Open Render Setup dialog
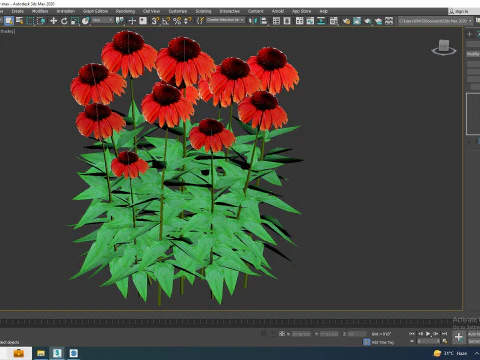The width and height of the screenshot is (480, 360). [x=346, y=21]
